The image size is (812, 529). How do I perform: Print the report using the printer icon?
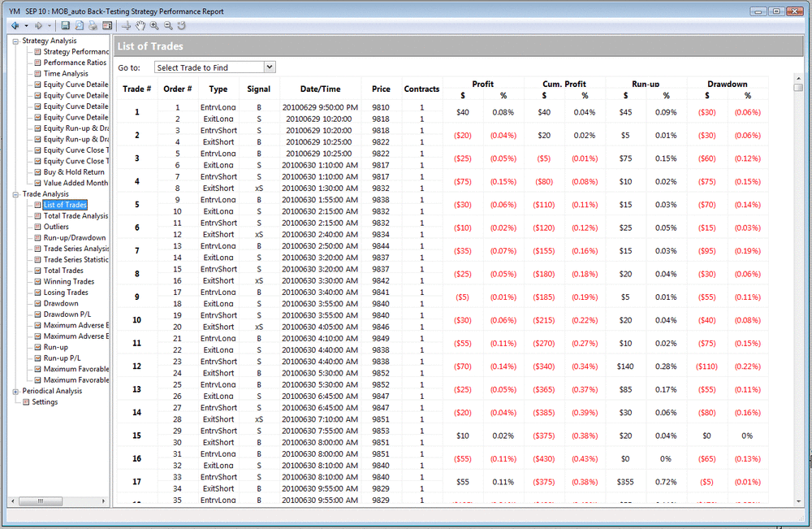[x=93, y=25]
